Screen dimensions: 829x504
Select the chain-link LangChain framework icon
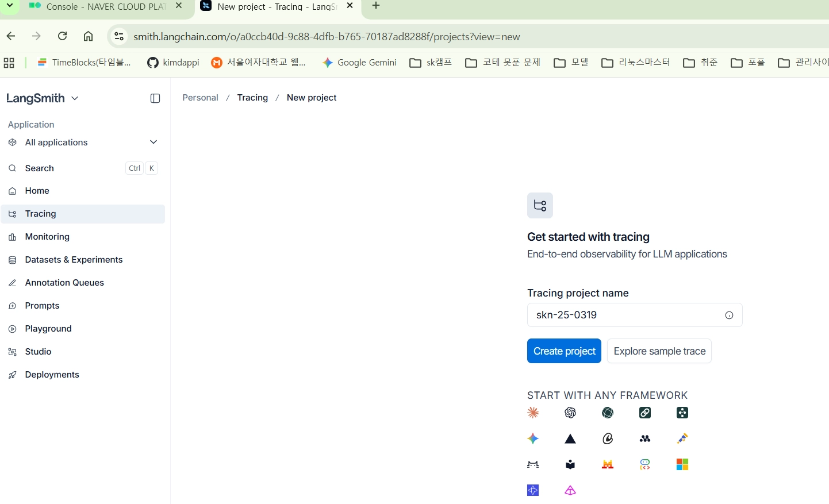pos(645,413)
